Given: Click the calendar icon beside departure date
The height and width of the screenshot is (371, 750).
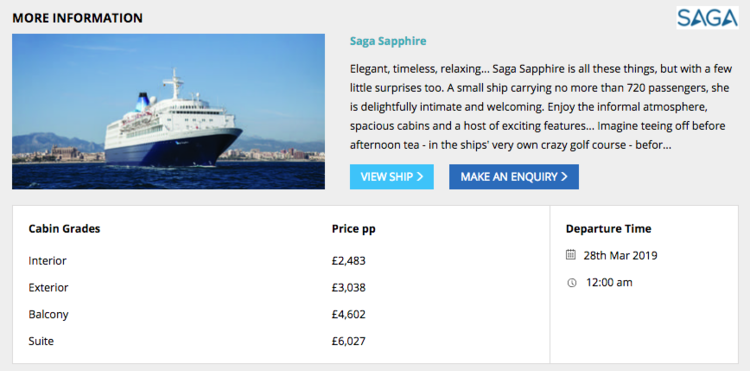Looking at the screenshot, I should click(x=571, y=255).
